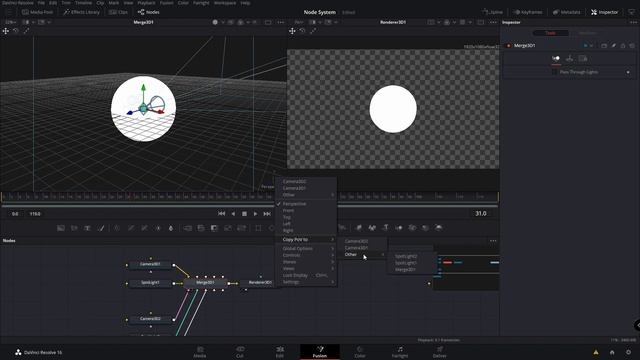Viewport: 640px width, 360px height.
Task: Switch to Inspector Tools tab
Action: [x=550, y=33]
